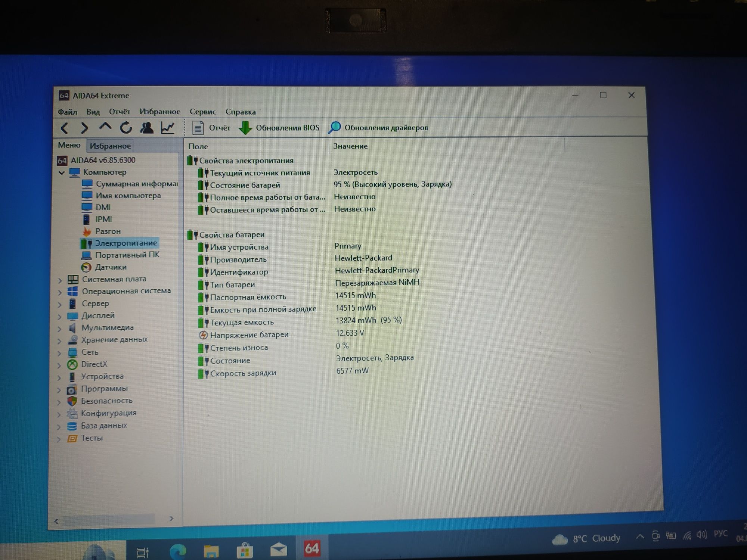The width and height of the screenshot is (747, 560).
Task: Open File Explorer from the taskbar
Action: click(211, 551)
